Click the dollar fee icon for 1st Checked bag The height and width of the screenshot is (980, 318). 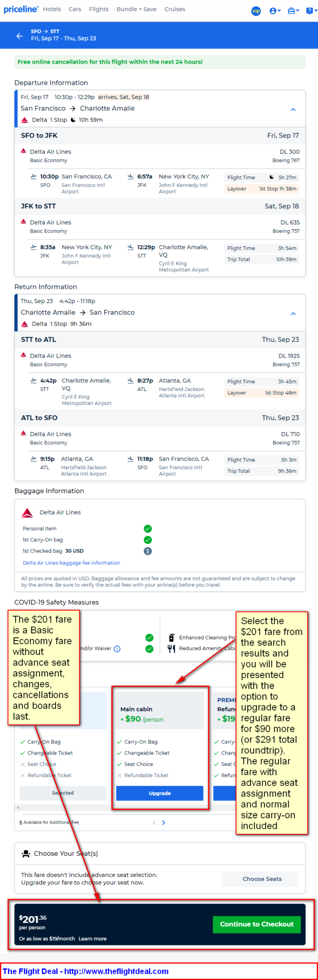[x=148, y=551]
